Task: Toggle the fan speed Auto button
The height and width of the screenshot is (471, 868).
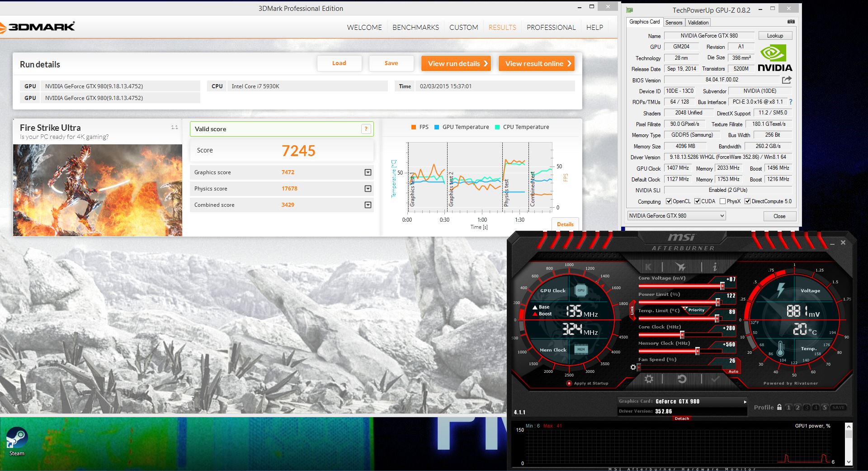Action: click(733, 371)
